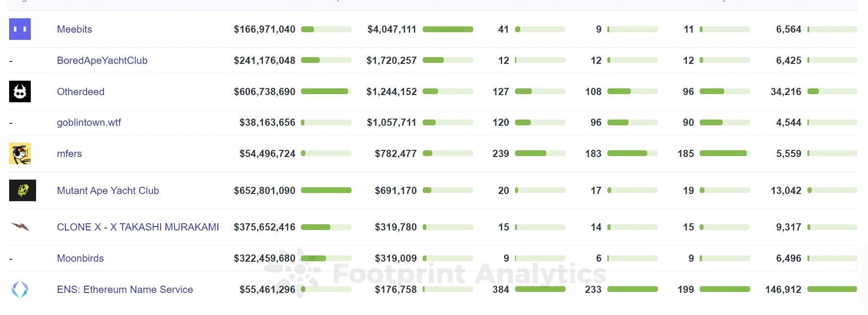Visit the Moonbirds collection link
This screenshot has height=315, width=868.
pos(80,258)
